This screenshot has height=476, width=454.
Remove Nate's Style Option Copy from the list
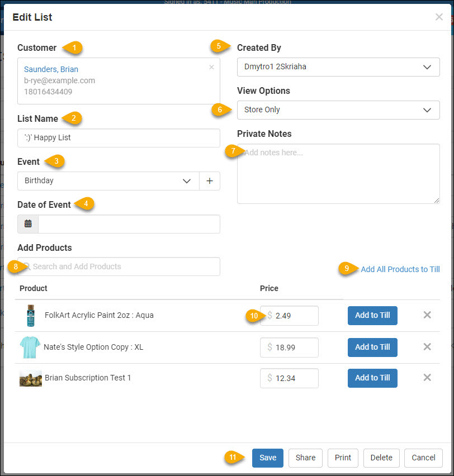427,347
